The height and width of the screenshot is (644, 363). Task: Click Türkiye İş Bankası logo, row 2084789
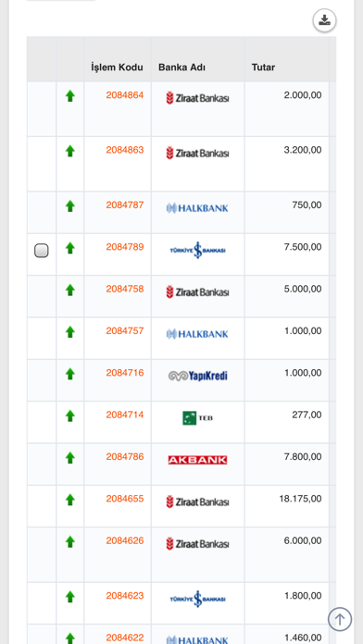coord(198,250)
